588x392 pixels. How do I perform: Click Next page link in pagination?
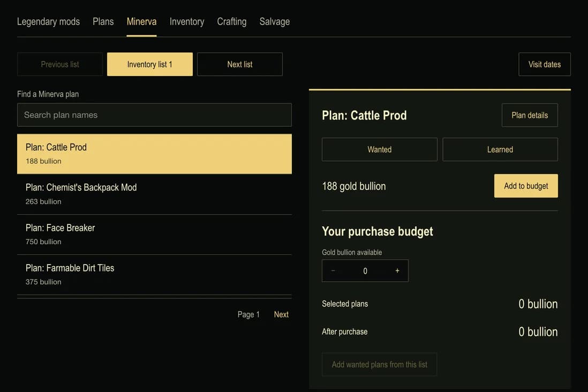[x=281, y=314]
